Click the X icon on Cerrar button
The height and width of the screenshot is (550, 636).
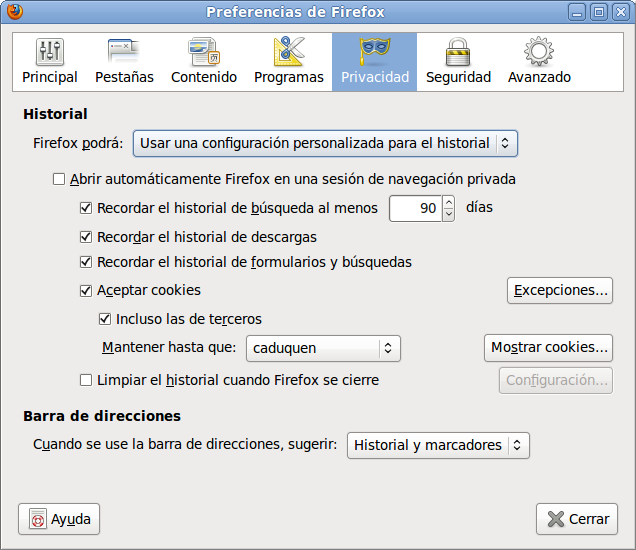(x=556, y=519)
